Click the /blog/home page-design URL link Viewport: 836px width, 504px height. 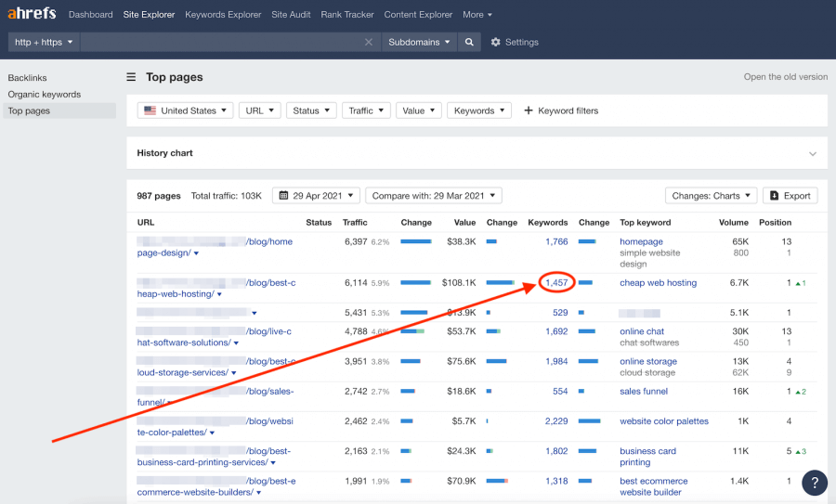pos(215,247)
